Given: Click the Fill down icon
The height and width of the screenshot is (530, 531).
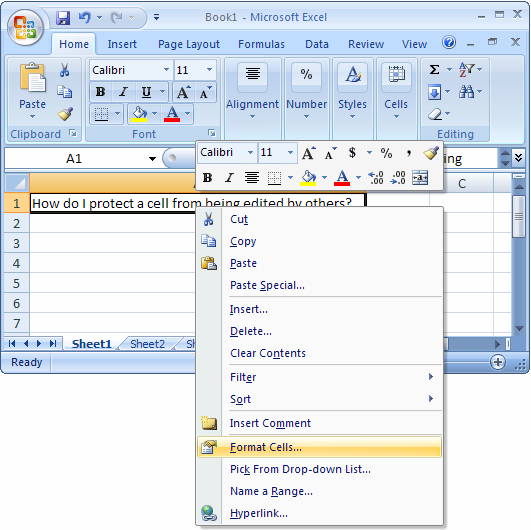Looking at the screenshot, I should tap(434, 92).
